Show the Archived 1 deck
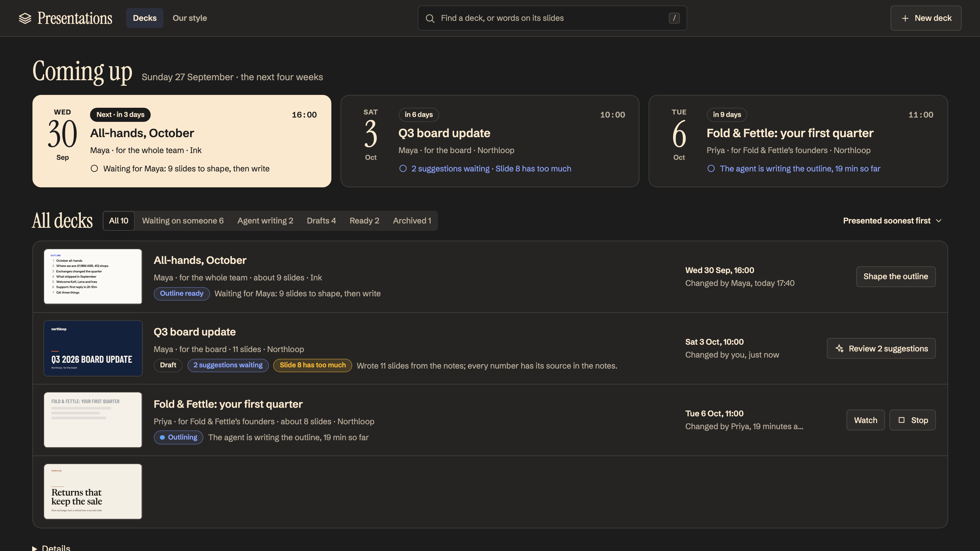Viewport: 980px width, 551px height. pos(412,220)
